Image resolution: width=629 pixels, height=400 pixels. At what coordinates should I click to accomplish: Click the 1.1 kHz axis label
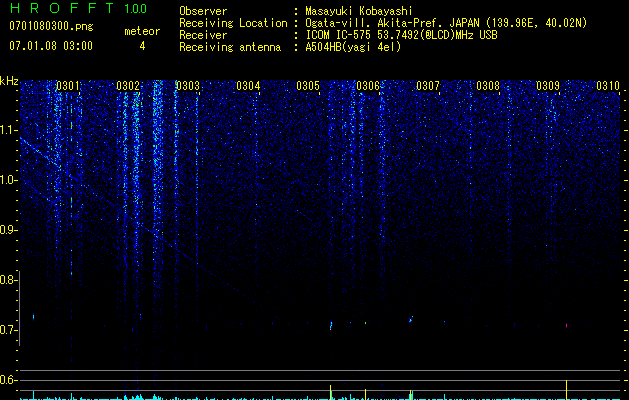[x=9, y=130]
